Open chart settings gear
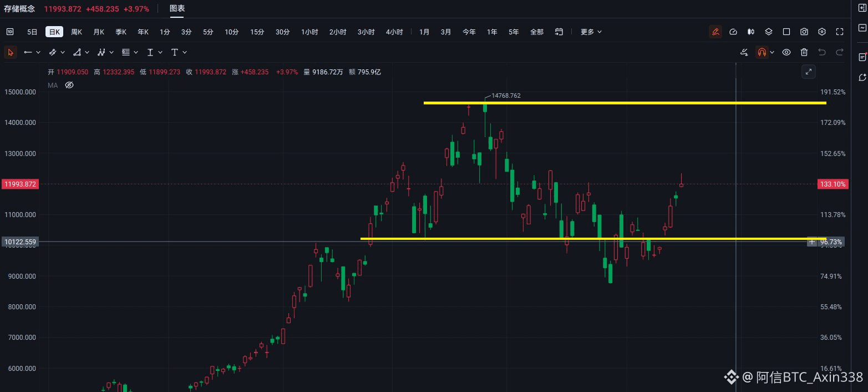The height and width of the screenshot is (392, 868). (822, 32)
